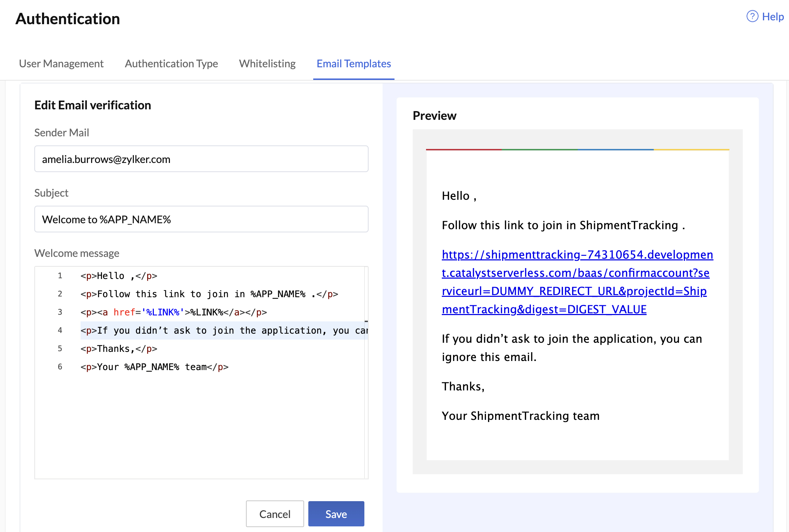
Task: Save the email verification template
Action: pyautogui.click(x=336, y=513)
